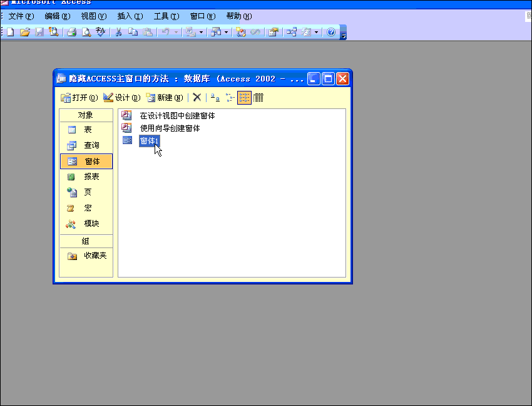Open the 收藏夹 favorites group
Screen dimensions: 532x406
pyautogui.click(x=86, y=256)
